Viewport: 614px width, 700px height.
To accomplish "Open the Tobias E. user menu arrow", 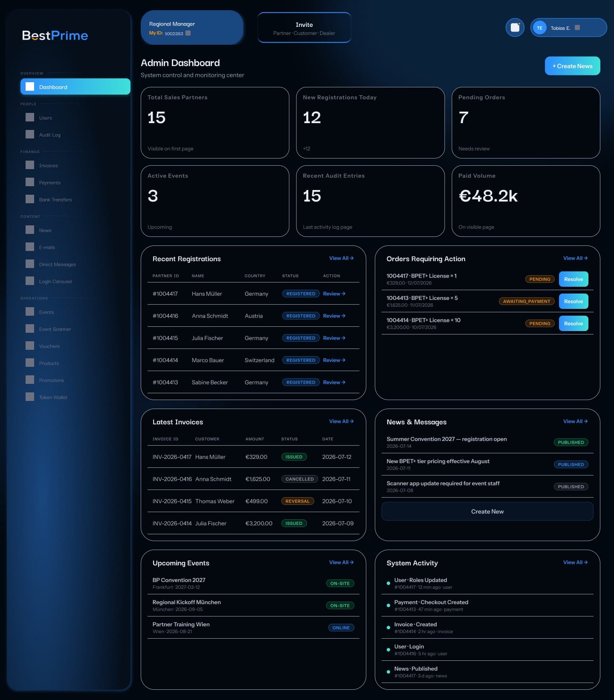I will 577,28.
